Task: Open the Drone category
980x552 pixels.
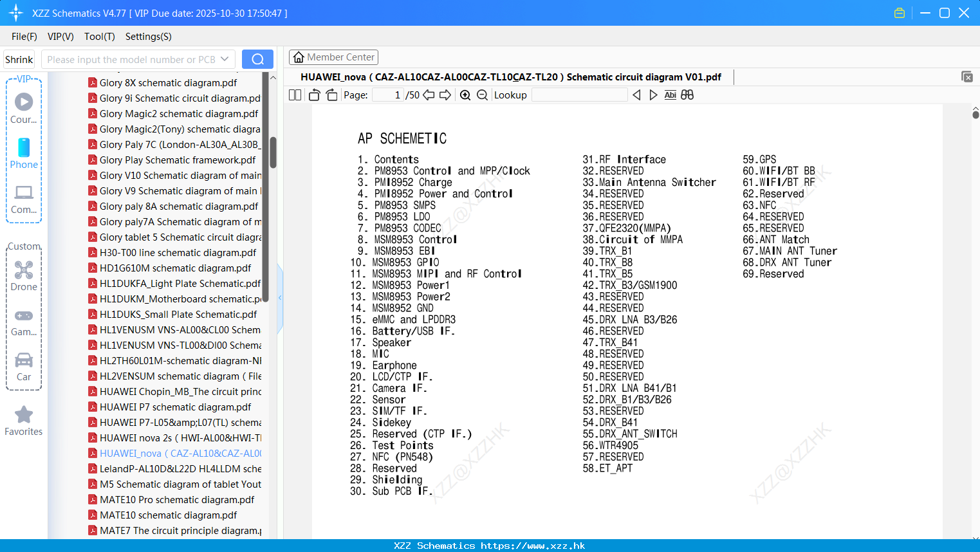Action: pos(24,276)
